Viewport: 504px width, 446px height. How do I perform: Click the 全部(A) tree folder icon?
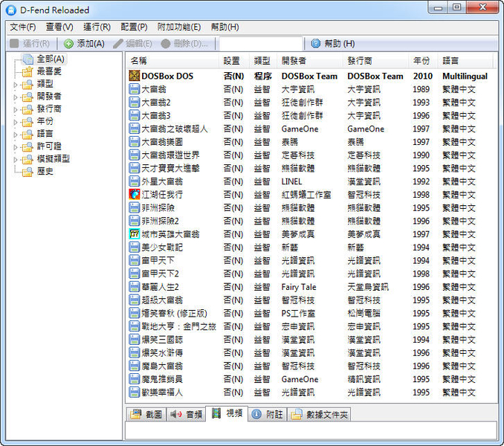pyautogui.click(x=28, y=59)
